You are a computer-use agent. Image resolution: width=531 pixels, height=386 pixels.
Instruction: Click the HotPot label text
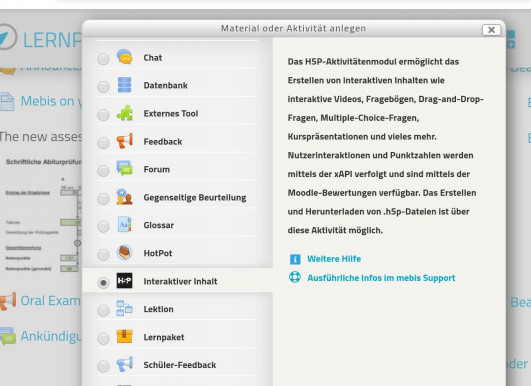[158, 253]
